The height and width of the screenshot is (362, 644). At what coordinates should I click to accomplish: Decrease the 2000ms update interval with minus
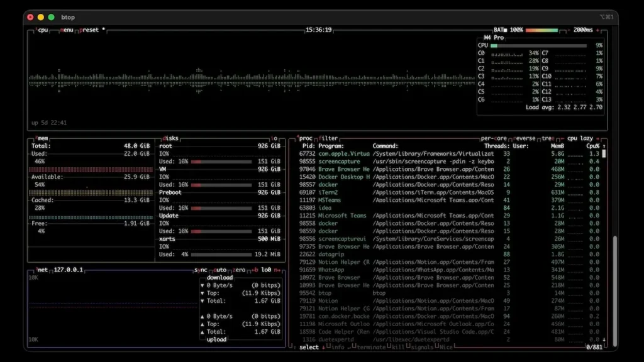(567, 30)
